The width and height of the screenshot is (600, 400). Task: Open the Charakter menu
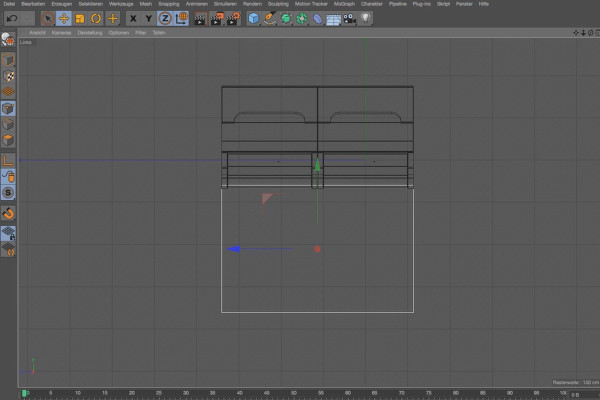tap(372, 4)
